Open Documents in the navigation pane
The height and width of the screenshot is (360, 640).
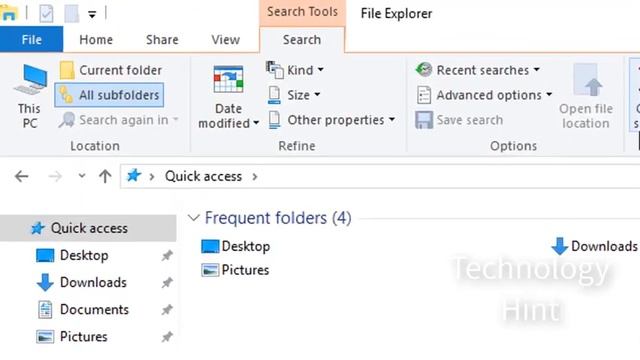click(94, 309)
